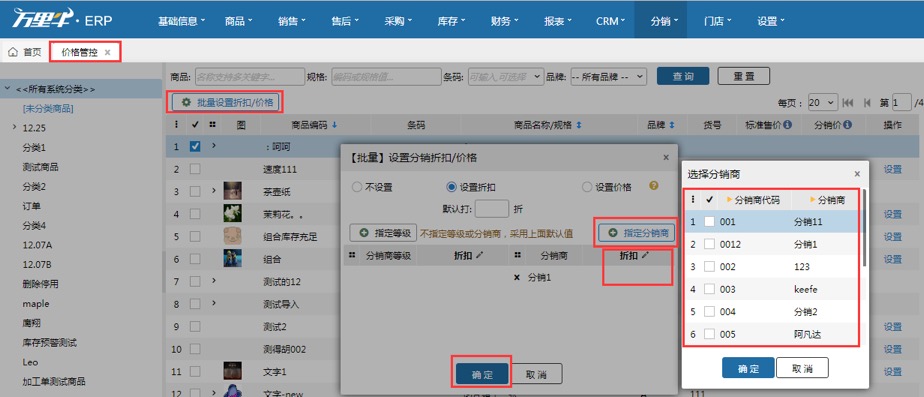Viewport: 924px width, 397px height.
Task: Sort by 商品编码 arrow icon
Action: [335, 125]
